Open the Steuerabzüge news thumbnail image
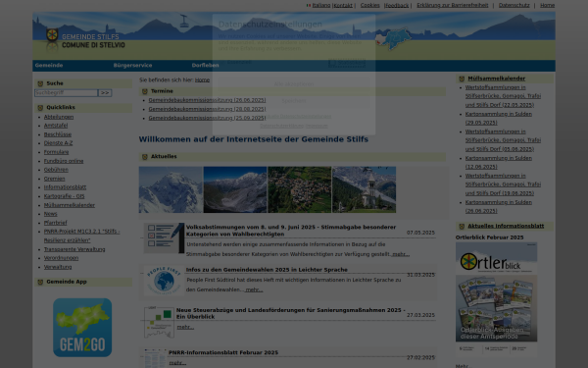 [x=158, y=322]
